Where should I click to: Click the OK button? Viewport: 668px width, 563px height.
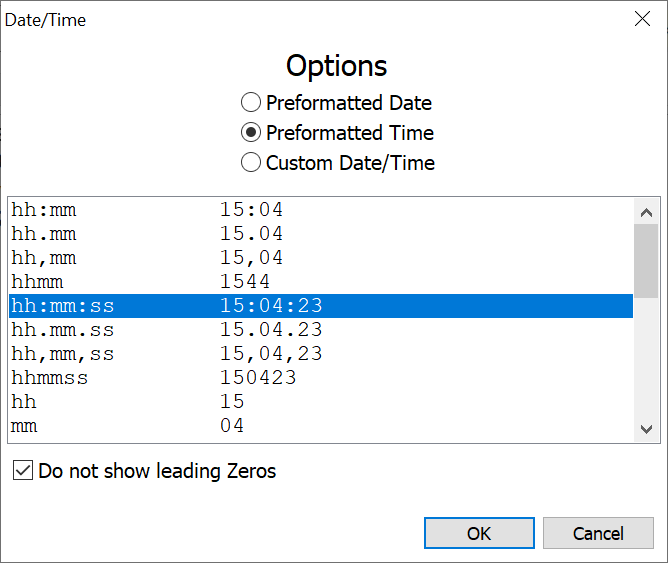pyautogui.click(x=479, y=533)
